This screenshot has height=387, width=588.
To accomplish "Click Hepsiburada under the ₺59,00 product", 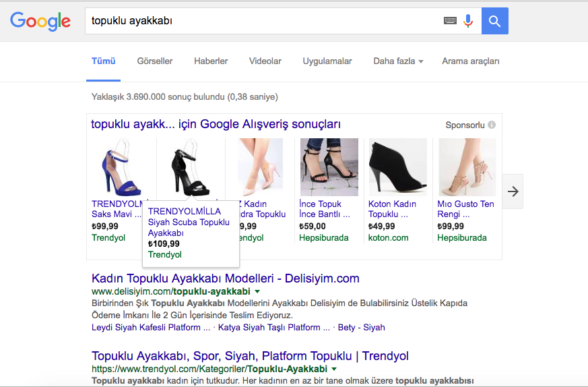I will (x=323, y=237).
